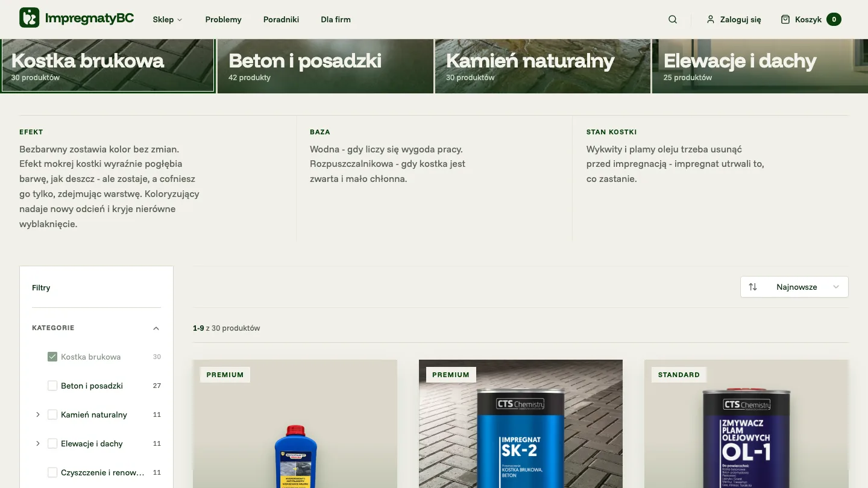Switch to the Kamień naturalny tile
Image resolution: width=868 pixels, height=488 pixels.
(x=542, y=66)
